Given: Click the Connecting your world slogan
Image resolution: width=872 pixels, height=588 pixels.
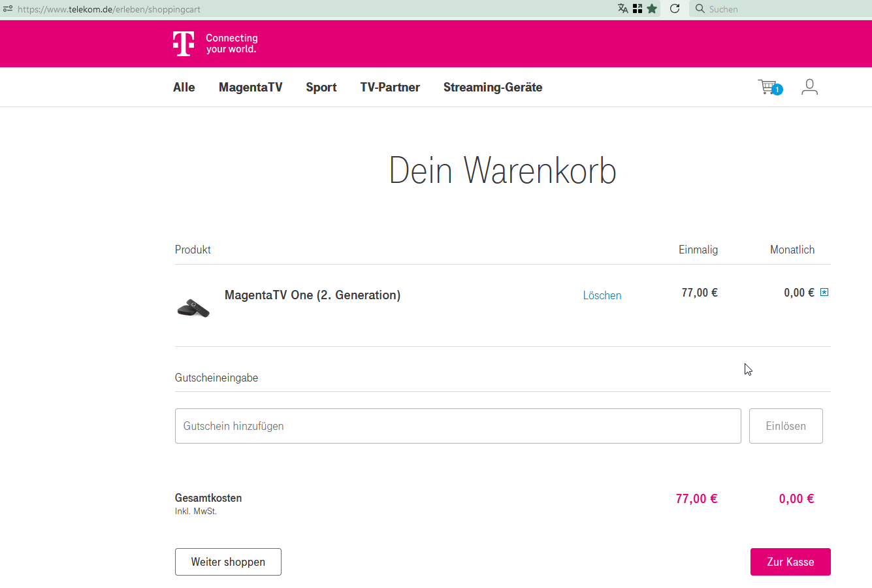Looking at the screenshot, I should pos(232,43).
